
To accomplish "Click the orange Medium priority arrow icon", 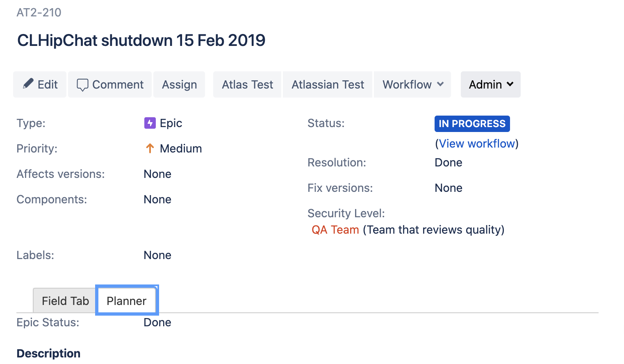I will 150,148.
